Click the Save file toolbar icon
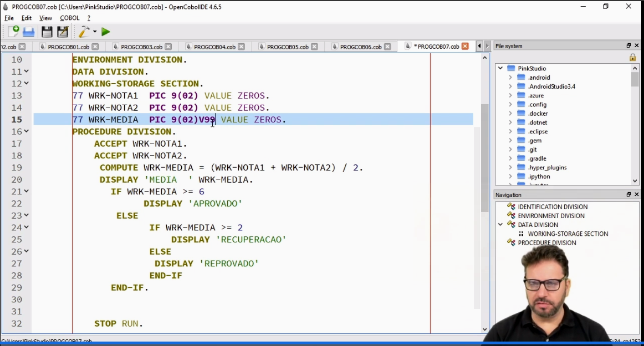The width and height of the screenshot is (644, 346). tap(47, 32)
